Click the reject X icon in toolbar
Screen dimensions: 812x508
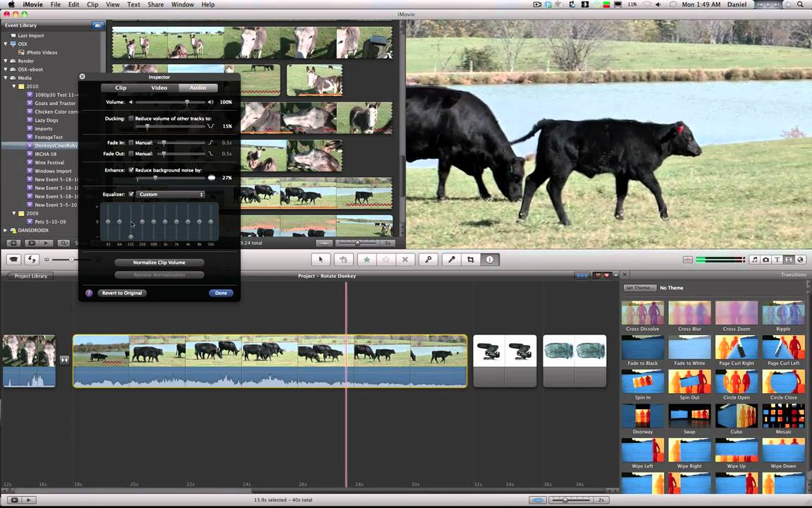405,260
